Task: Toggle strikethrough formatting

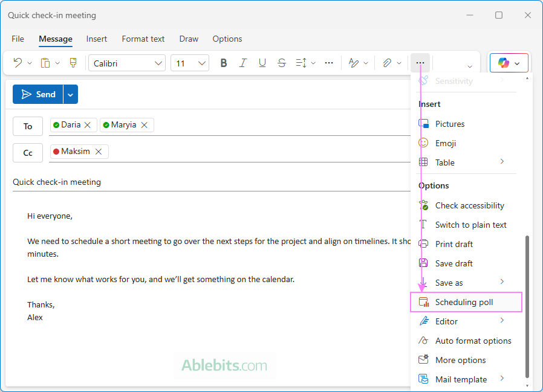Action: click(x=281, y=62)
